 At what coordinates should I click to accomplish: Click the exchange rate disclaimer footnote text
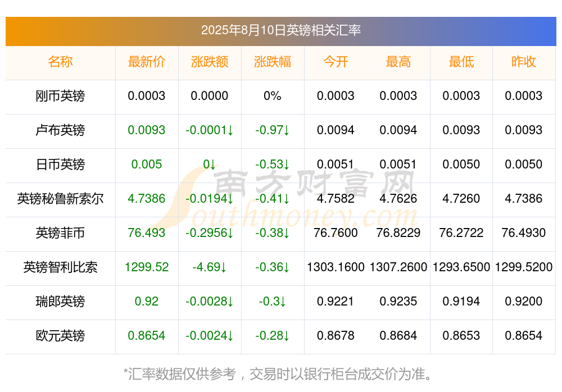[278, 374]
